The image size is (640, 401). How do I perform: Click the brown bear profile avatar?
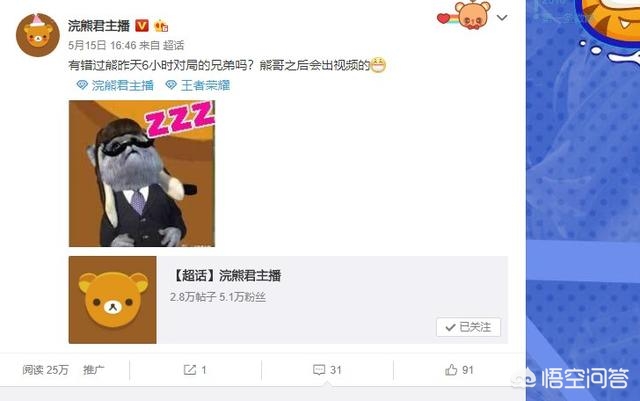[x=38, y=35]
